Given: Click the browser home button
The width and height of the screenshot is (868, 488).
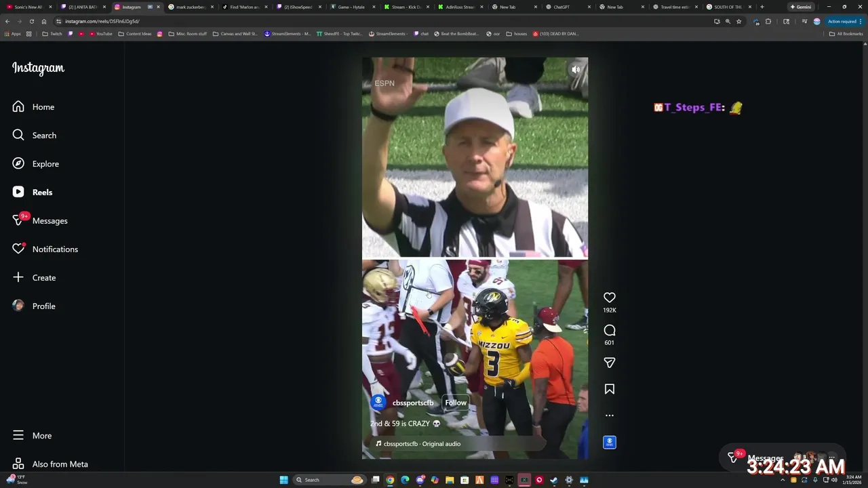Looking at the screenshot, I should (x=44, y=21).
